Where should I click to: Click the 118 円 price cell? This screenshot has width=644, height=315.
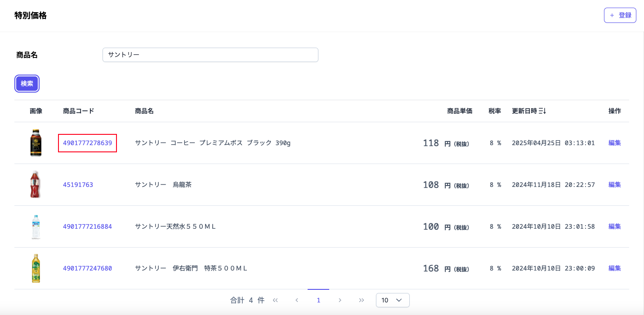pyautogui.click(x=446, y=143)
